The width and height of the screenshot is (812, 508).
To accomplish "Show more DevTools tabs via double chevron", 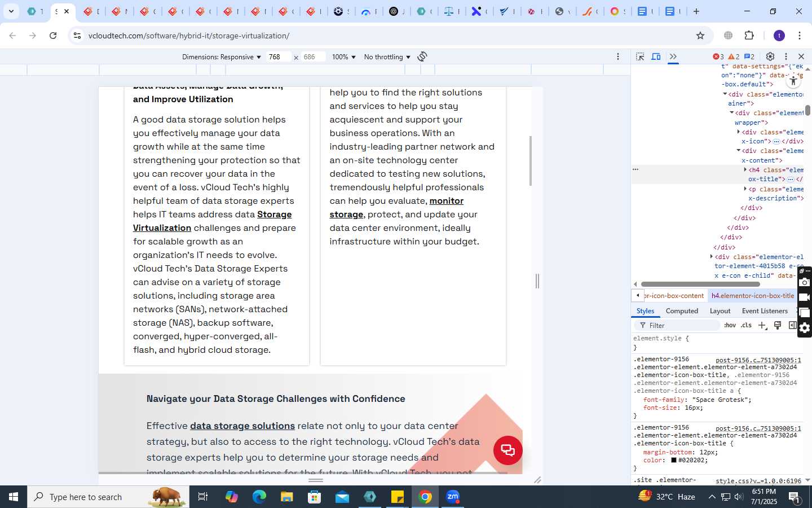I will [x=673, y=56].
